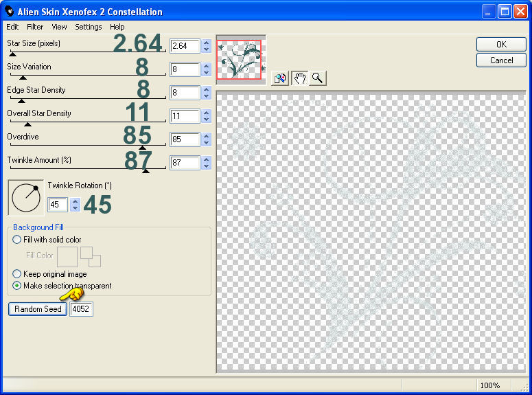Image resolution: width=532 pixels, height=395 pixels.
Task: Minimize the Xenofex Constellation window
Action: pos(489,12)
